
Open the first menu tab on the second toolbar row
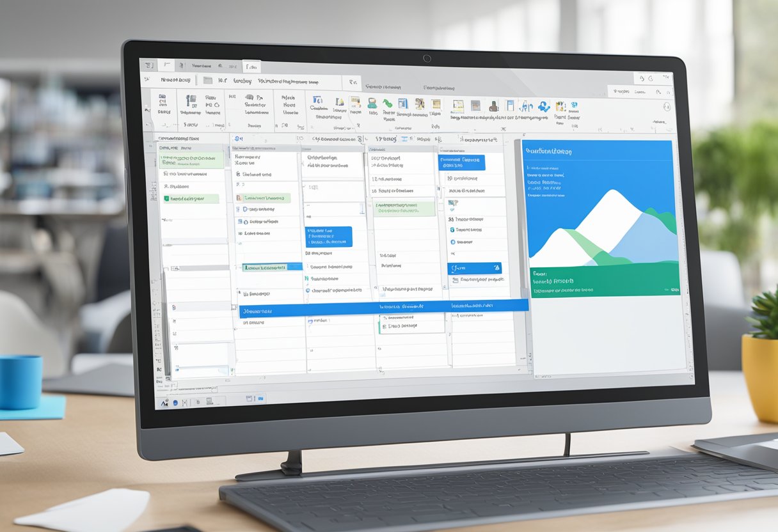(x=175, y=80)
